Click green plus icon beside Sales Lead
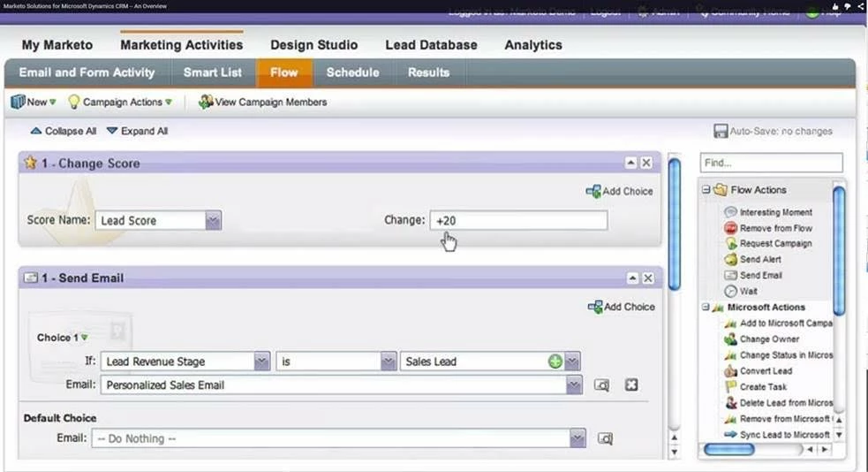The image size is (868, 472). 555,362
